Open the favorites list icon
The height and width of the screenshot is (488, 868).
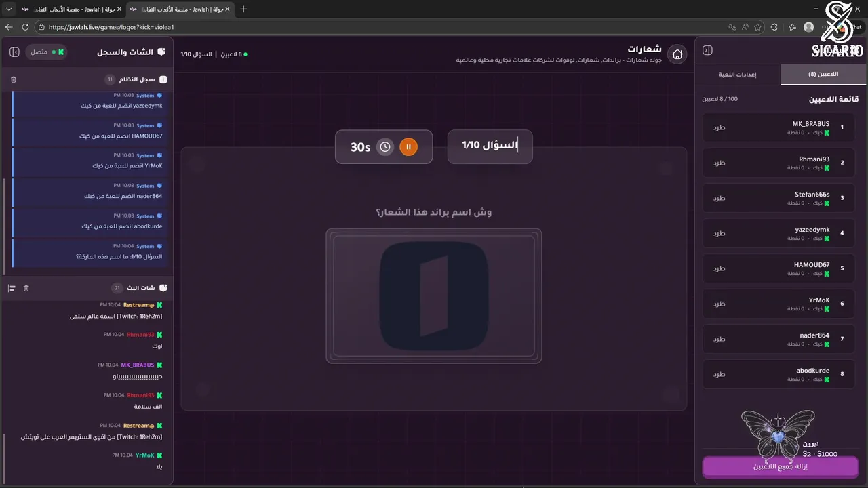(x=792, y=27)
